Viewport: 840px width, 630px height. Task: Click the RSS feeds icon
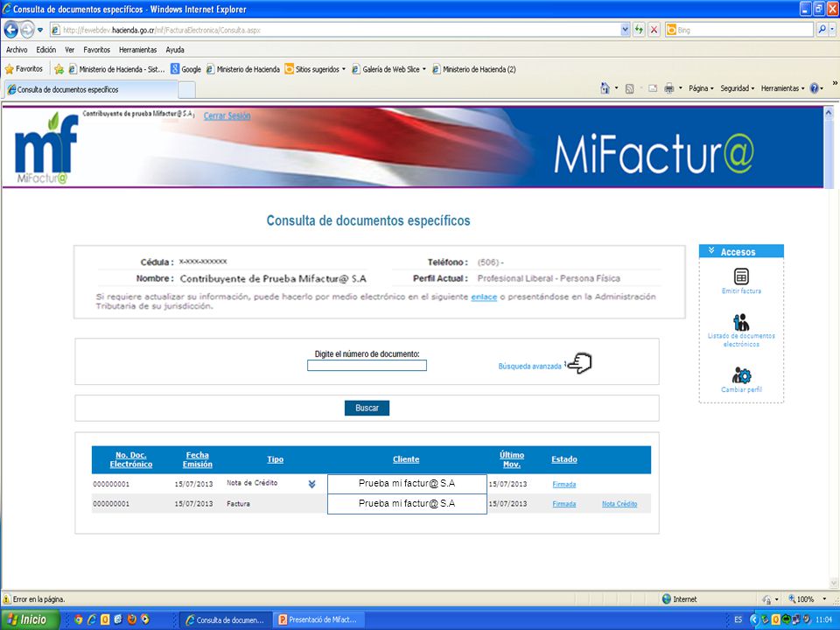[629, 88]
